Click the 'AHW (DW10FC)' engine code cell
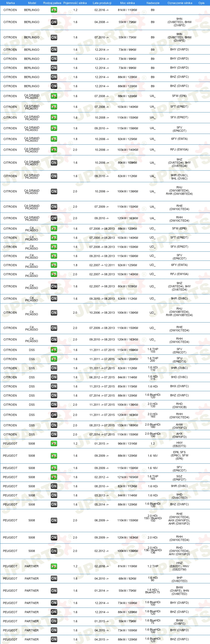Image resolution: width=210 pixels, height=644 pixels. (x=179, y=426)
